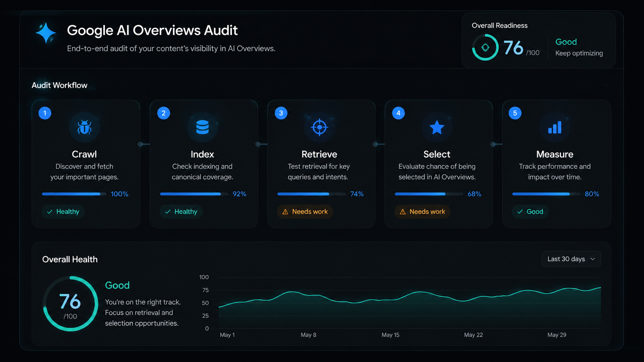
Task: Click the y-axis 50 label on chart
Action: coord(205,303)
